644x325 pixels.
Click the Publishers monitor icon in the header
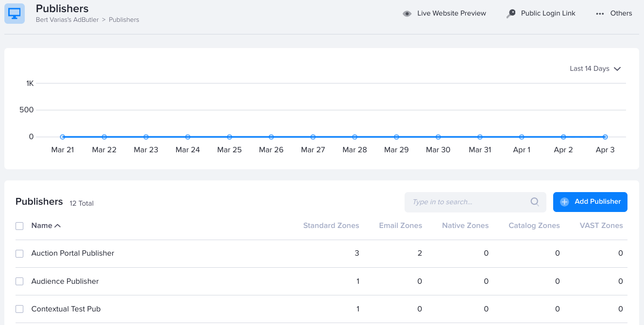15,14
